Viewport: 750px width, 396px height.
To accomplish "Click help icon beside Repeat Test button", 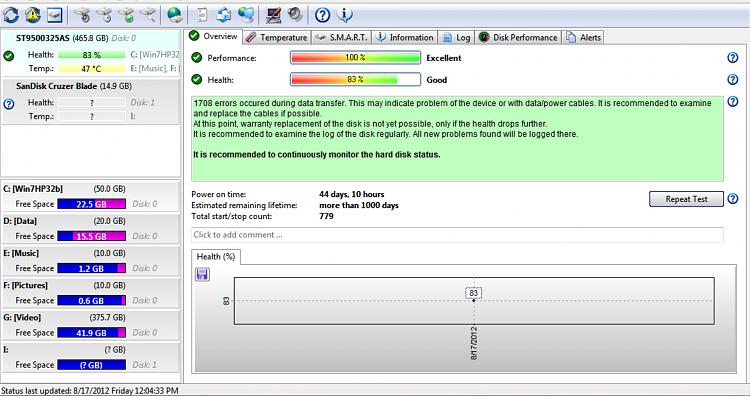I will [x=732, y=198].
